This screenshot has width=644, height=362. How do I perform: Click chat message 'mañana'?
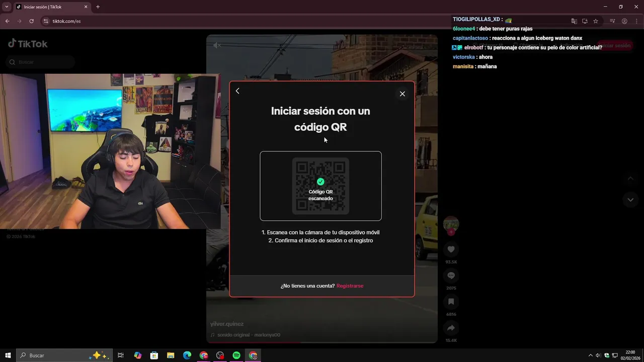coord(488,66)
